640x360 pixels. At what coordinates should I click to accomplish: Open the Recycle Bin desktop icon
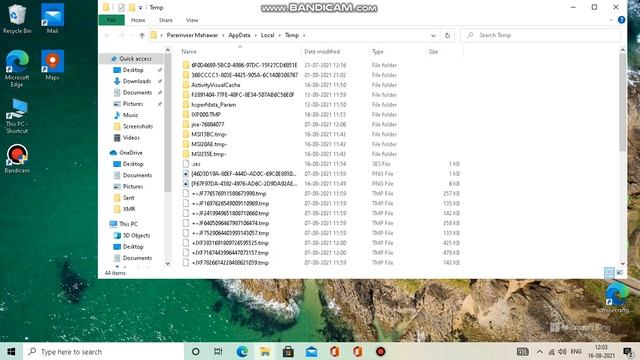point(17,19)
